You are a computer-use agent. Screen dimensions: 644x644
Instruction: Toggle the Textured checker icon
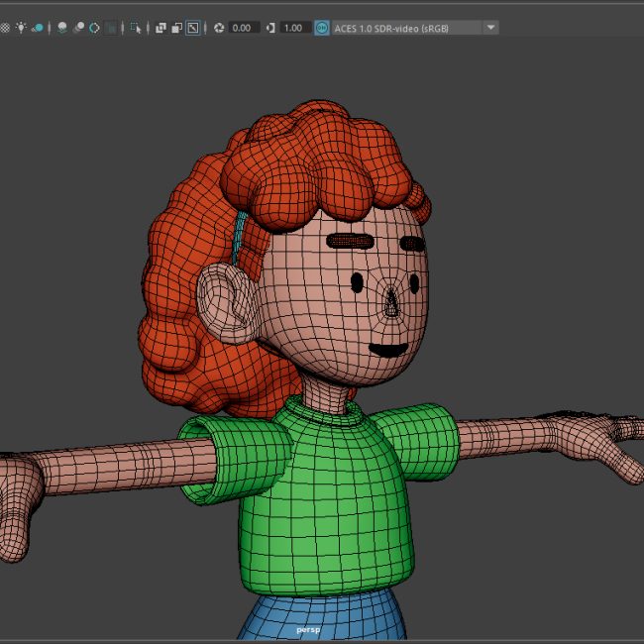click(x=5, y=28)
